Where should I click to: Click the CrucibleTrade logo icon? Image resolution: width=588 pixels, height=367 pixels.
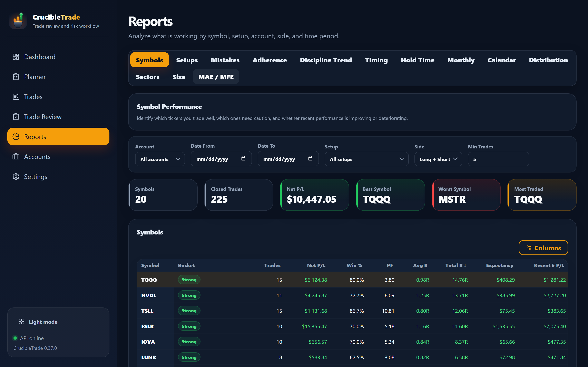[18, 21]
